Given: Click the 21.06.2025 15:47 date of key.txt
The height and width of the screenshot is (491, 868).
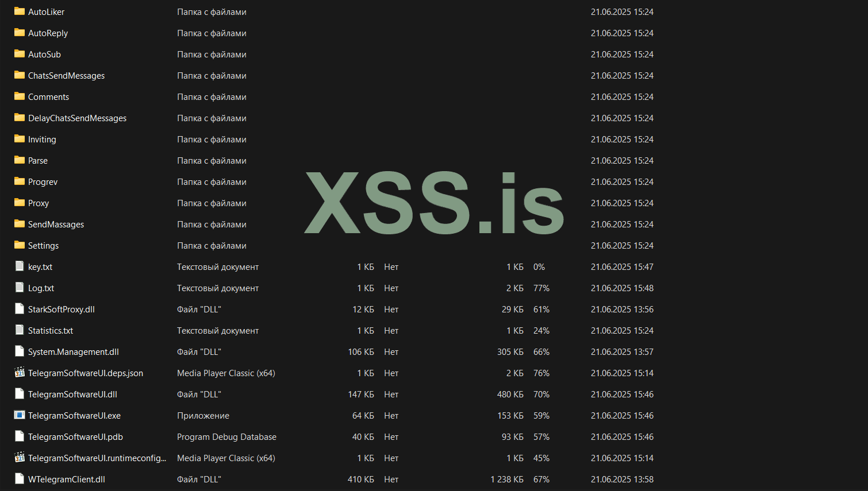Looking at the screenshot, I should coord(622,267).
